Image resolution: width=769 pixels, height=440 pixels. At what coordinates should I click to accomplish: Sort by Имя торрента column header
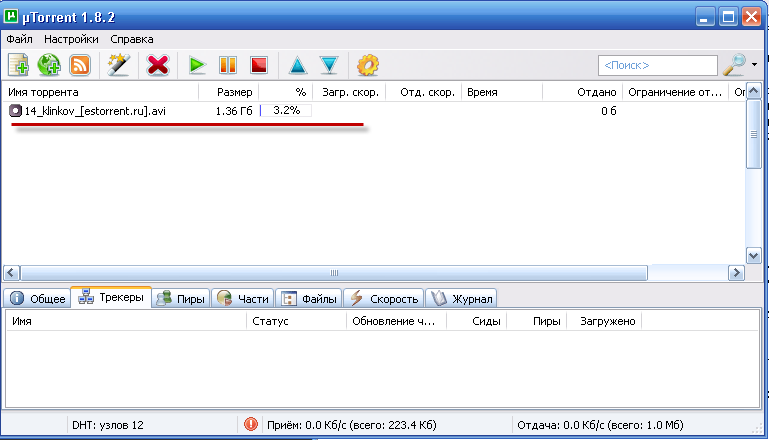point(101,92)
